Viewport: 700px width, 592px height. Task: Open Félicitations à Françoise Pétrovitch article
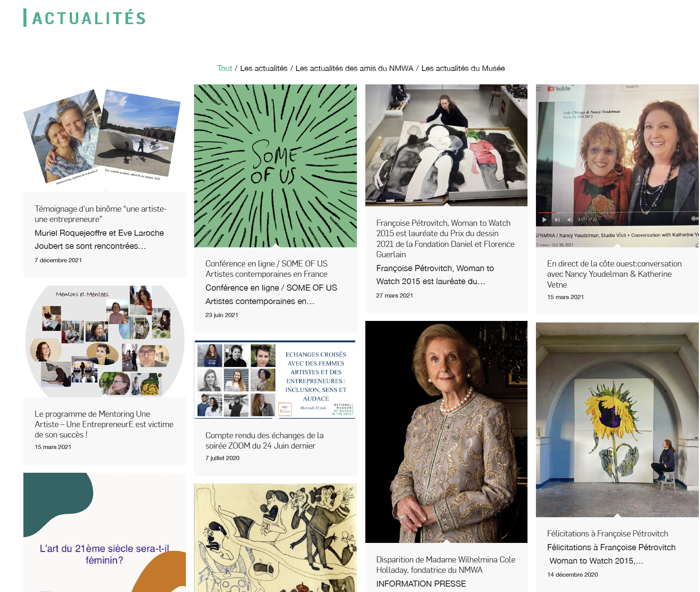608,533
